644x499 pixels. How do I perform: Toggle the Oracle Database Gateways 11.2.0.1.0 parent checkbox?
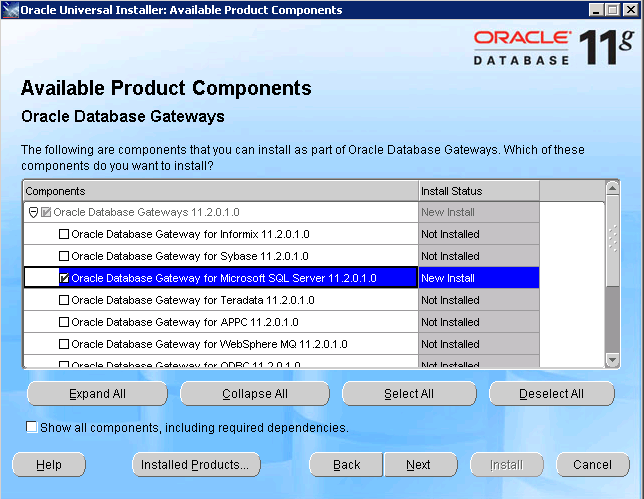click(x=46, y=212)
